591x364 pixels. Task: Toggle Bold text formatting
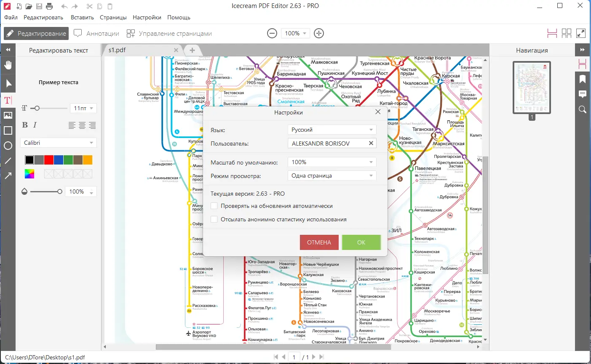click(x=25, y=125)
